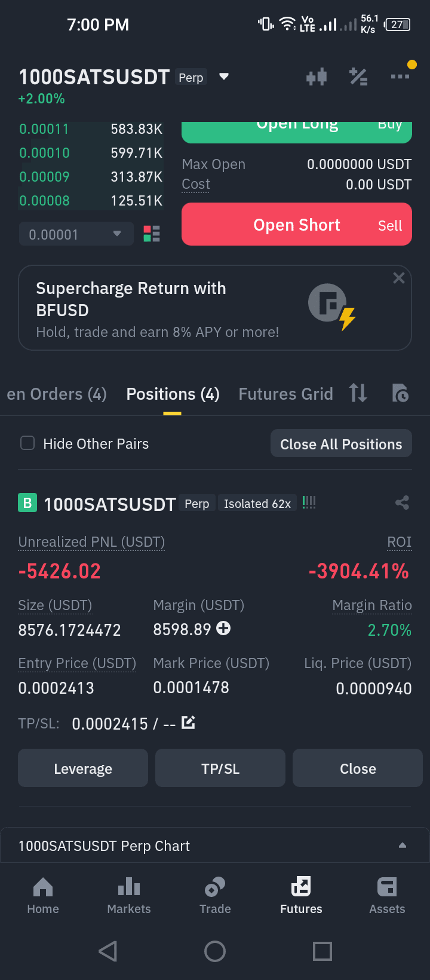Screen dimensions: 430x980
Task: Tap the order book layout icon
Action: click(x=152, y=234)
